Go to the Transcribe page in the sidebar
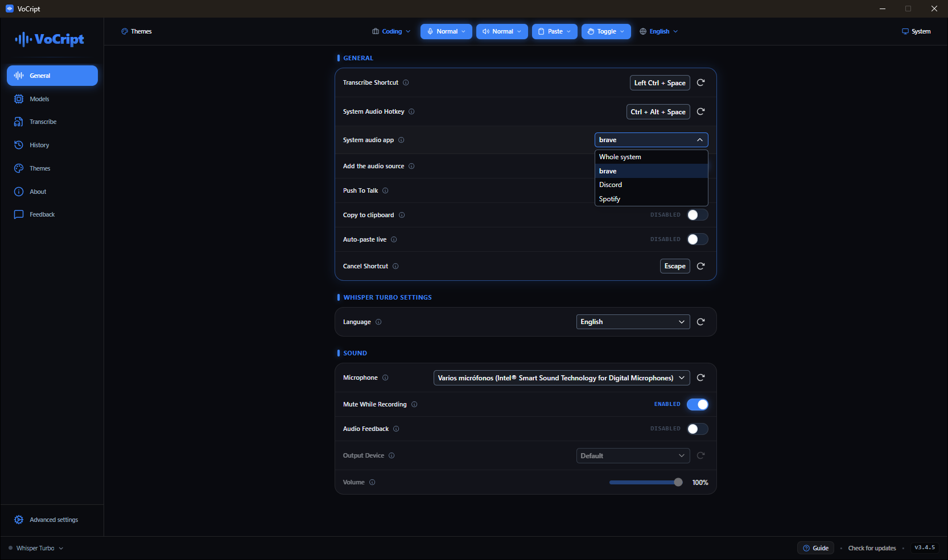948x560 pixels. [52, 122]
